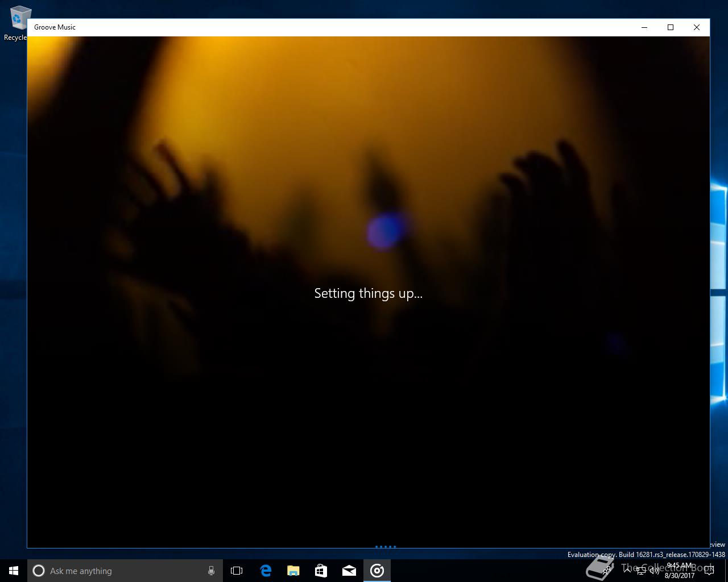
Task: Close the Groove Music window
Action: point(697,27)
